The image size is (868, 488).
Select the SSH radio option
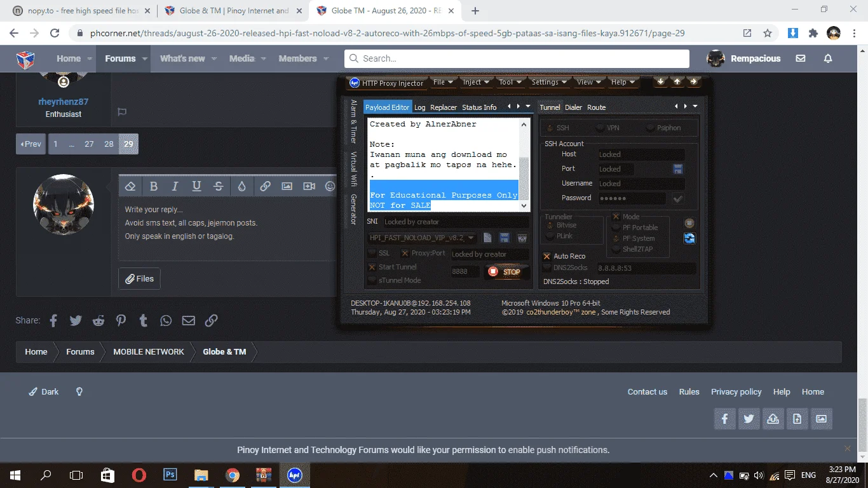pos(550,128)
